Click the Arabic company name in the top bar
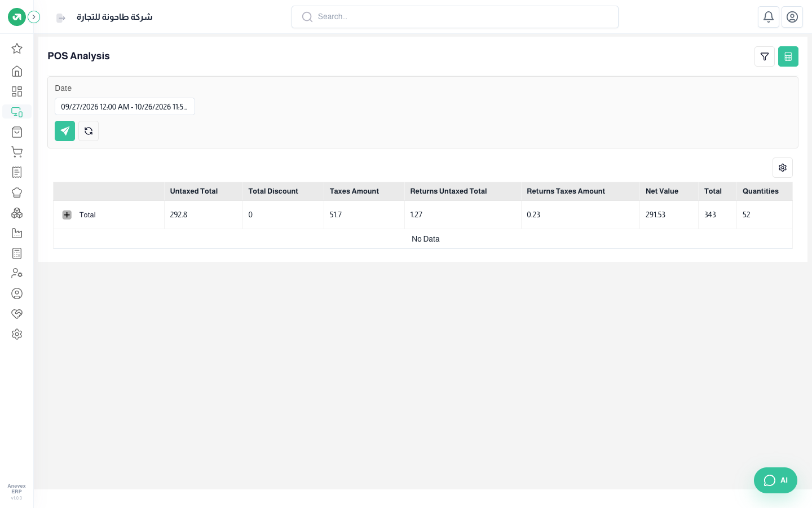This screenshot has height=508, width=812. click(x=114, y=17)
